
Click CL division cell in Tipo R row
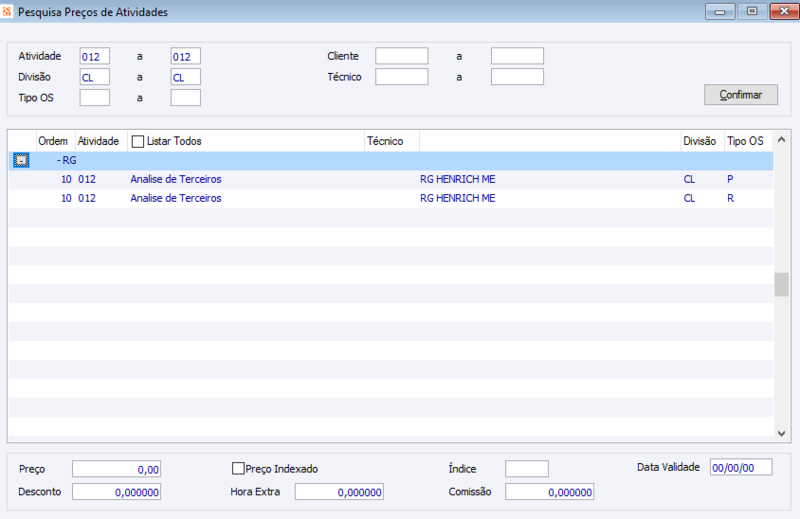point(689,198)
